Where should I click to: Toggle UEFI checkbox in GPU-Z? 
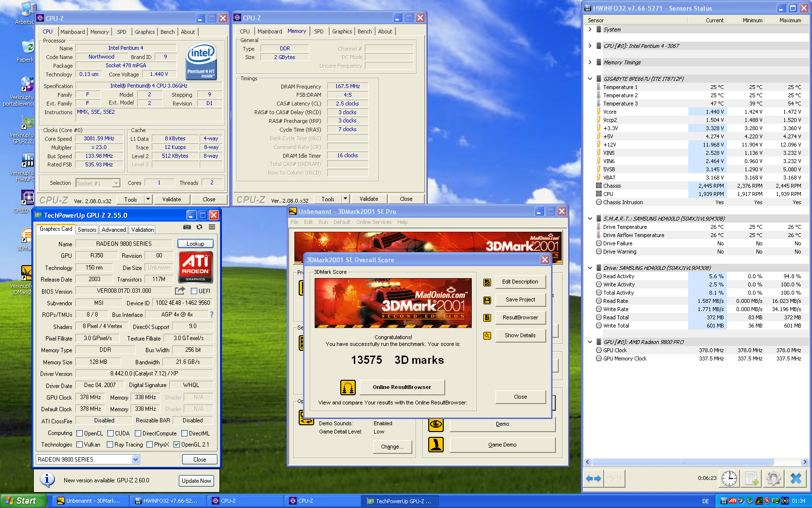[194, 291]
